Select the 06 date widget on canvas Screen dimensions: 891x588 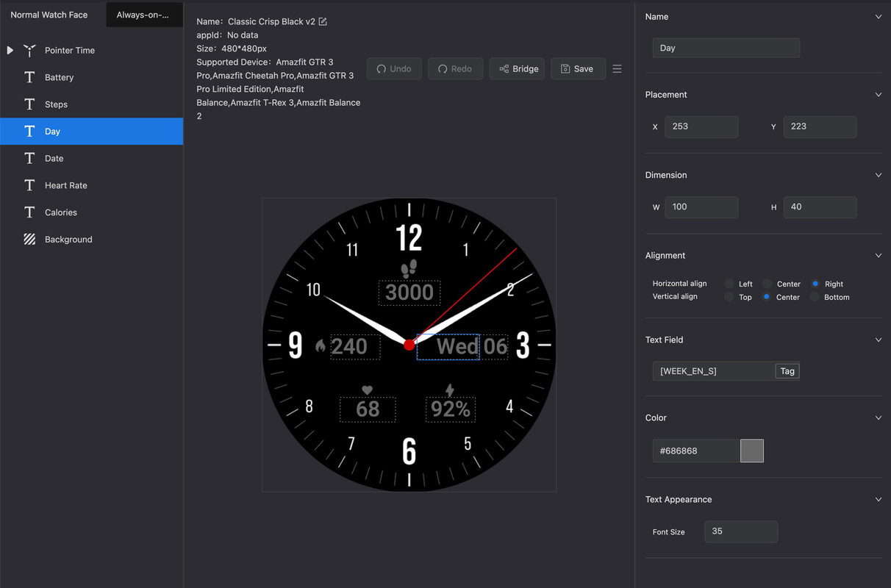[x=495, y=346]
